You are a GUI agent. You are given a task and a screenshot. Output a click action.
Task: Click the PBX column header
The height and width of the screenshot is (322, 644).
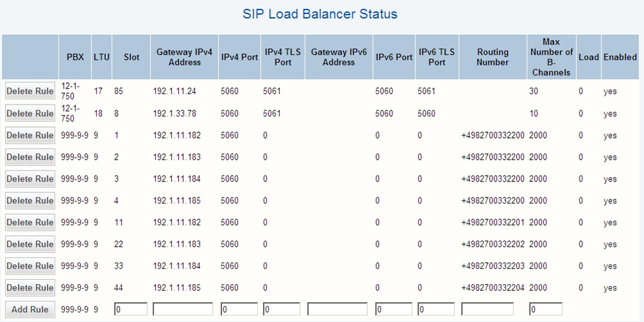click(x=75, y=57)
